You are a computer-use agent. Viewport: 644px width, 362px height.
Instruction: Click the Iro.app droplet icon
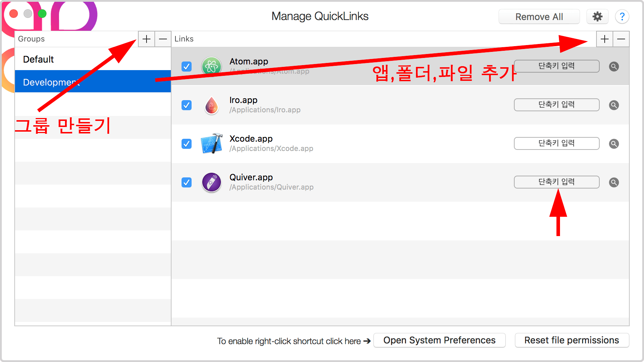pos(212,105)
